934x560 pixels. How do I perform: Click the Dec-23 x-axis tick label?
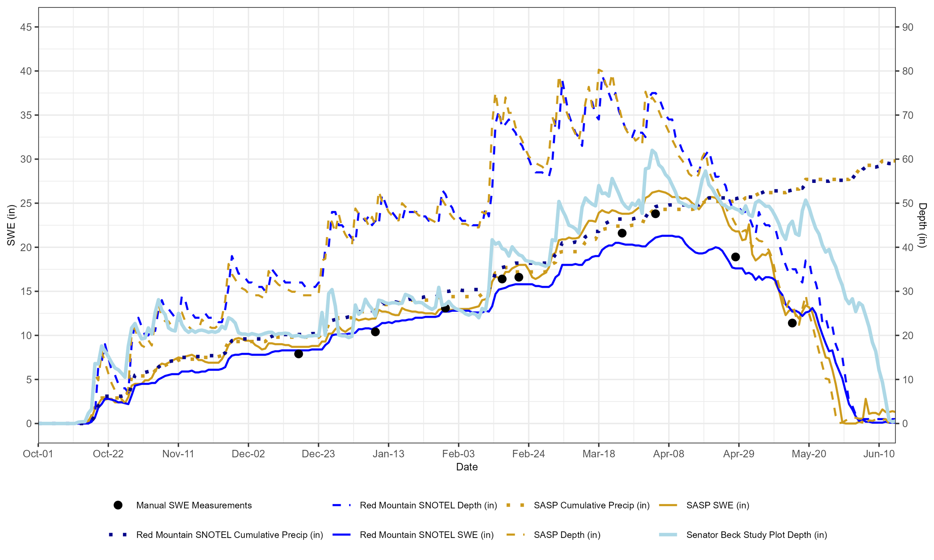pos(318,454)
